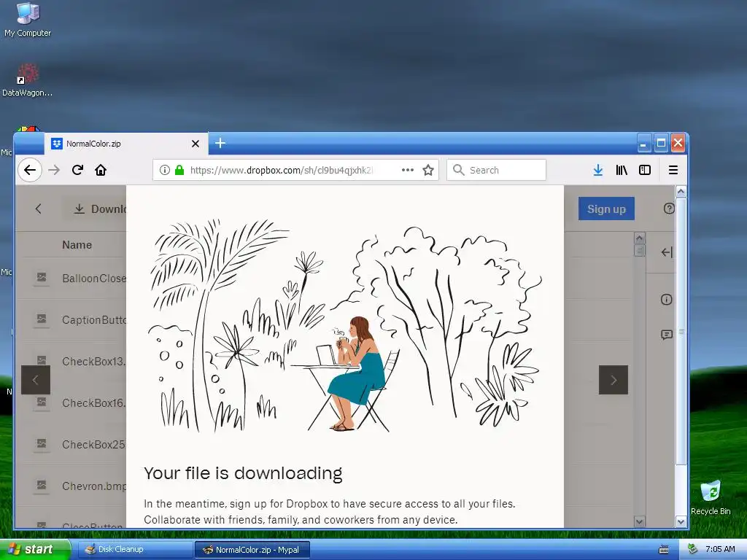Show site information icon in address bar
Viewport: 747px width, 560px height.
(164, 170)
